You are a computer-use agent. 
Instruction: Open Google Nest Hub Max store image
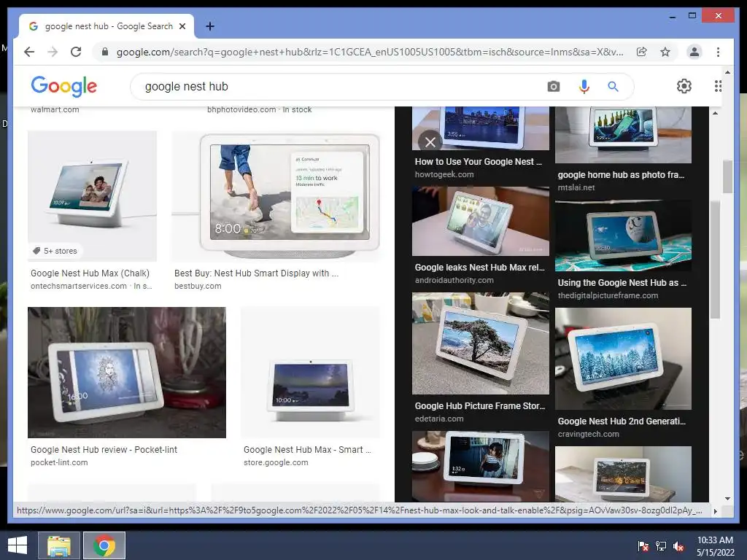(x=310, y=373)
